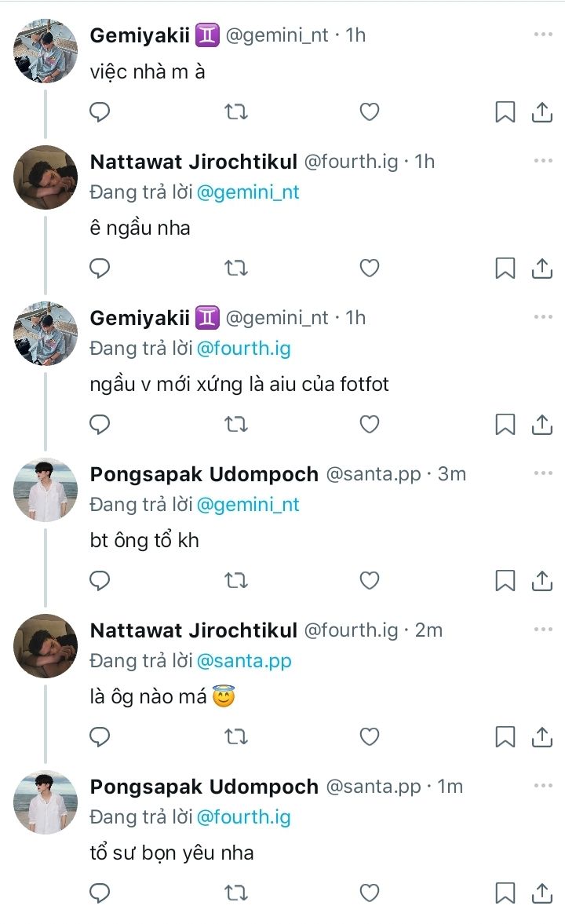The height and width of the screenshot is (924, 565).
Task: Bookmark the "ê ngầu nha" tweet
Action: [505, 269]
